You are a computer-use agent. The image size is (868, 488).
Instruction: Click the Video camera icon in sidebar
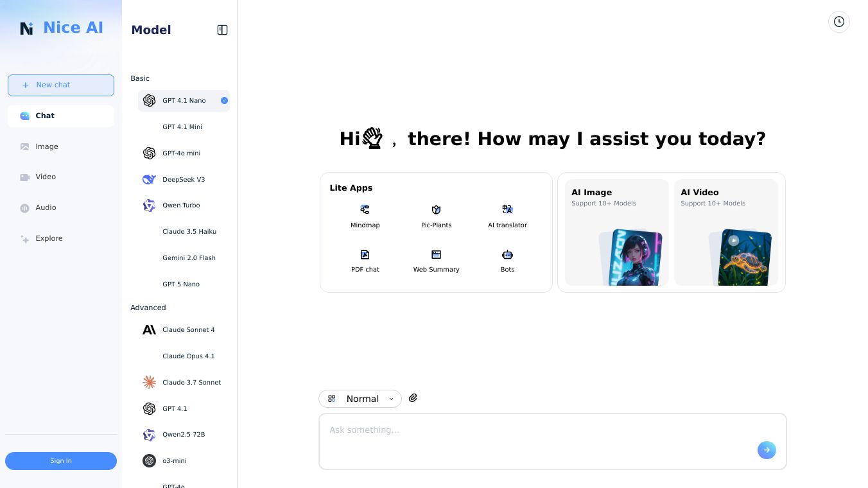(25, 177)
